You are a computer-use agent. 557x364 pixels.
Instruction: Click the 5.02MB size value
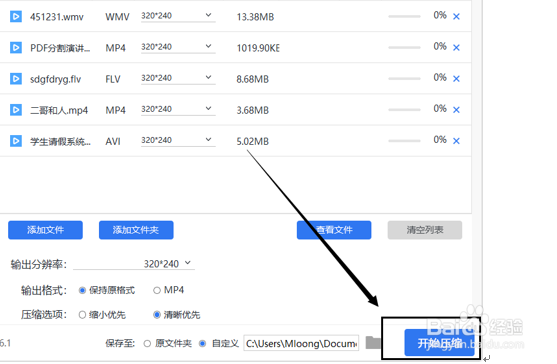253,142
